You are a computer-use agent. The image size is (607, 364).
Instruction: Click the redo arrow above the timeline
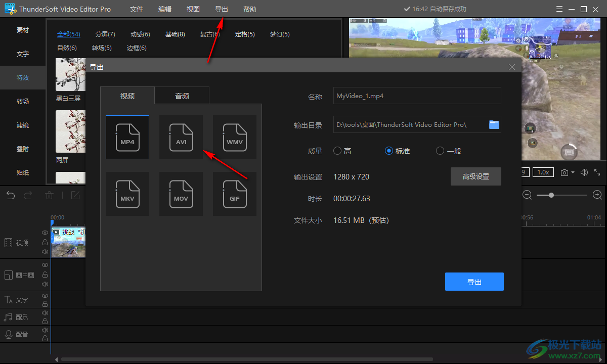28,195
